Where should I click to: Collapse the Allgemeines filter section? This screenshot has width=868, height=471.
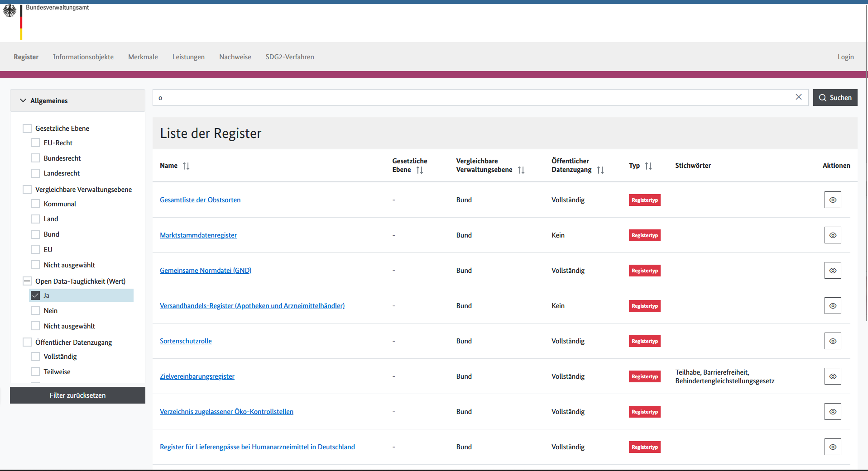pyautogui.click(x=23, y=100)
